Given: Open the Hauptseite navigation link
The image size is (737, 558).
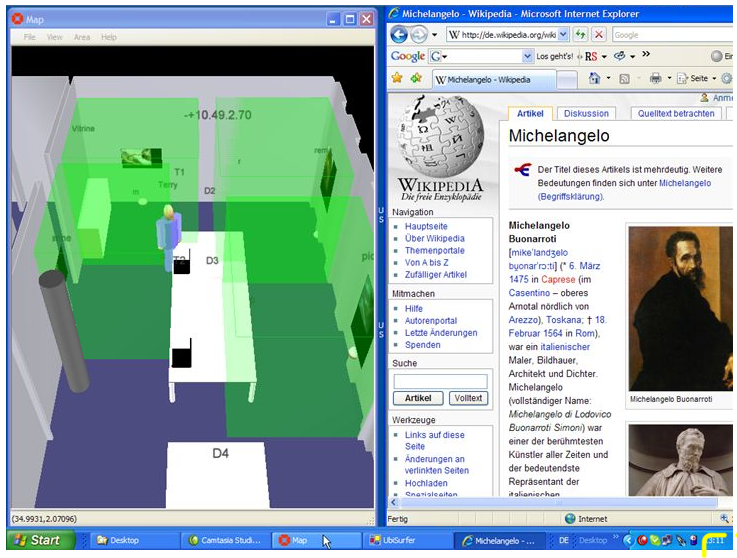Looking at the screenshot, I should click(x=426, y=226).
